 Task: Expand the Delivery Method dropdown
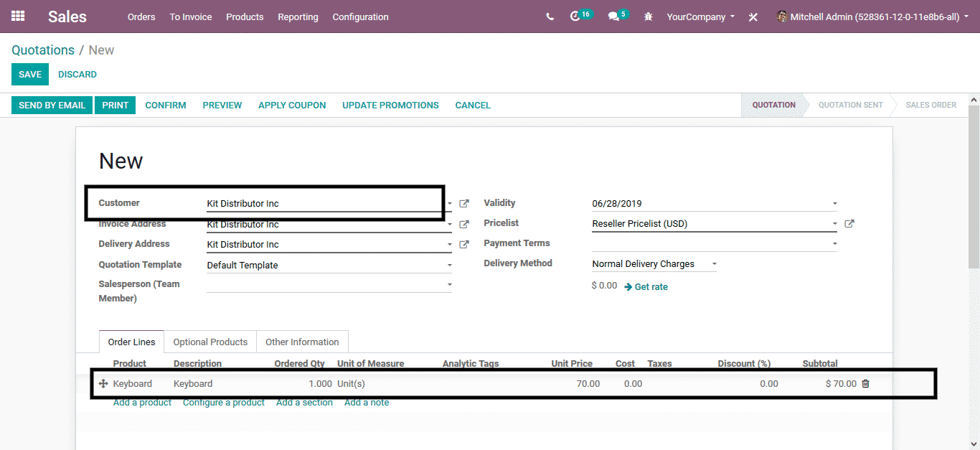tap(714, 264)
